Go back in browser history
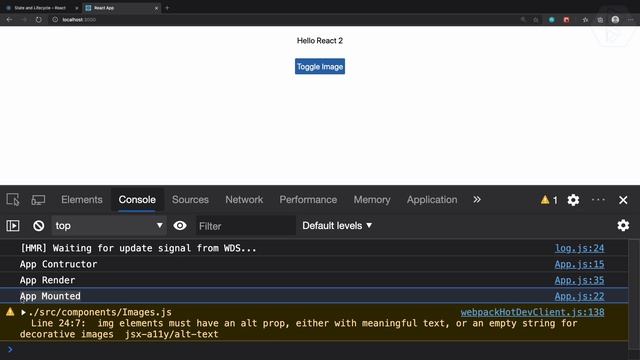The height and width of the screenshot is (360, 640). pos(9,20)
